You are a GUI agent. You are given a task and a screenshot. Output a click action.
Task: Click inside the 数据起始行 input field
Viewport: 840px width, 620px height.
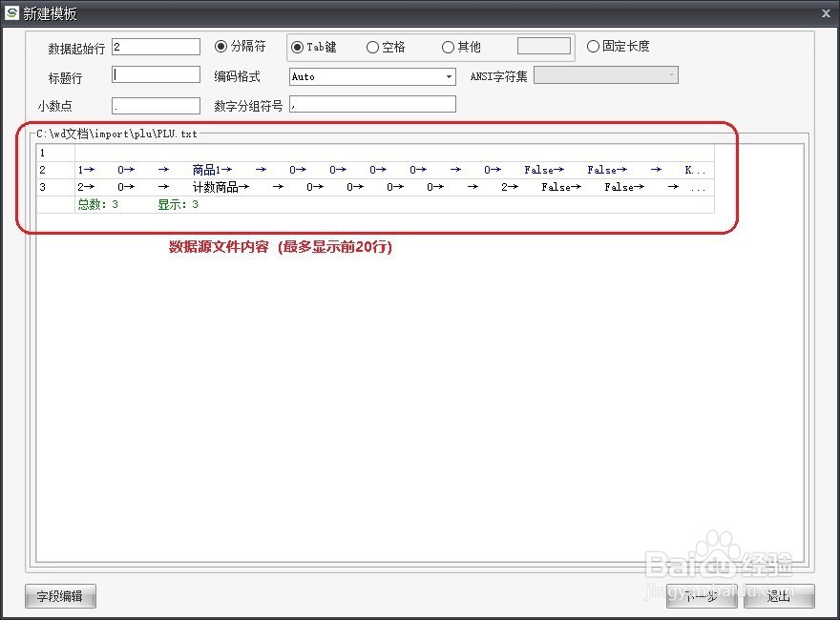tap(156, 46)
